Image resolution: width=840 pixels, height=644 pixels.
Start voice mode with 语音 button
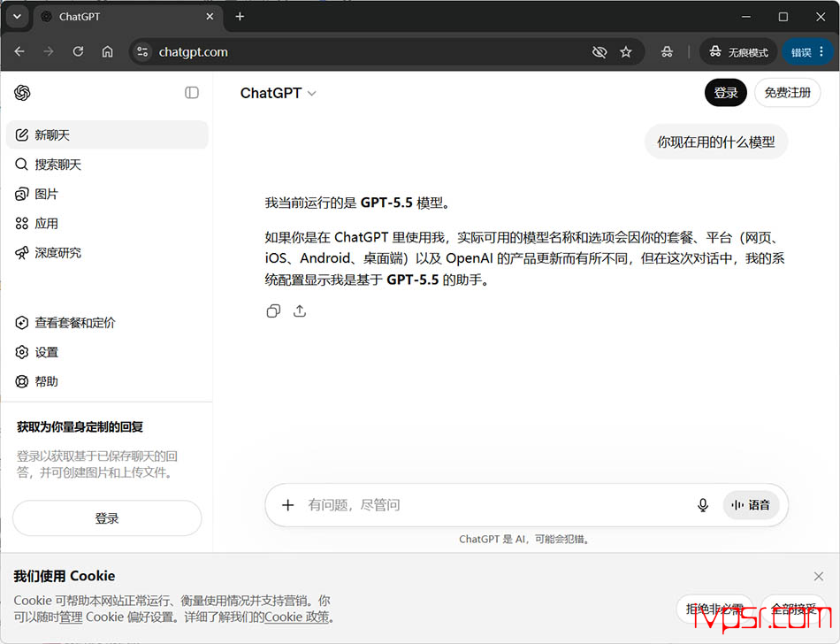tap(751, 505)
